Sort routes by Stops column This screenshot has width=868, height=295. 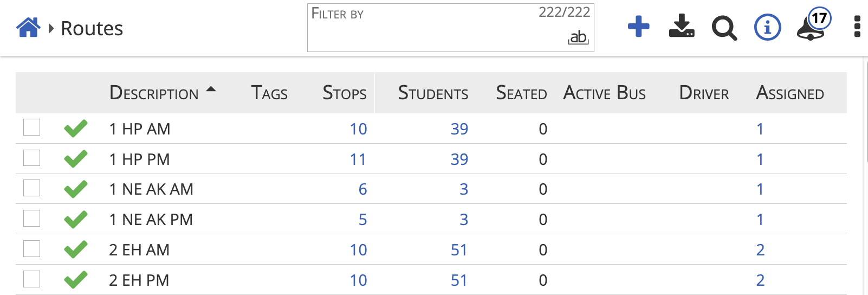[x=344, y=93]
